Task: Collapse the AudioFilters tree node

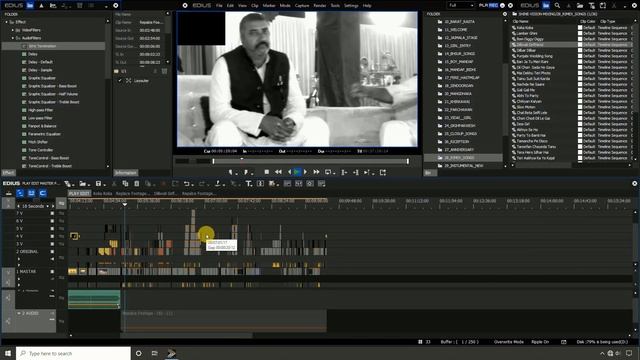Action: point(13,38)
